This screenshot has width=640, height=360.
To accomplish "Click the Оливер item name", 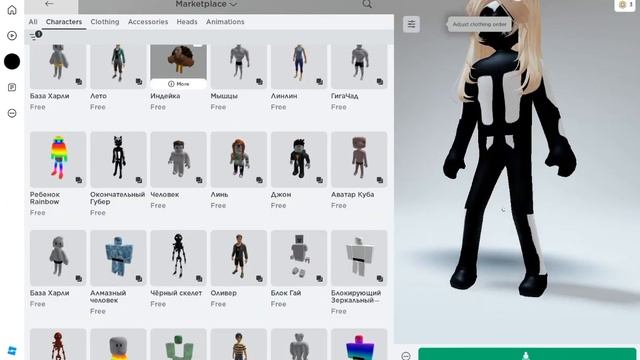I will [x=224, y=293].
